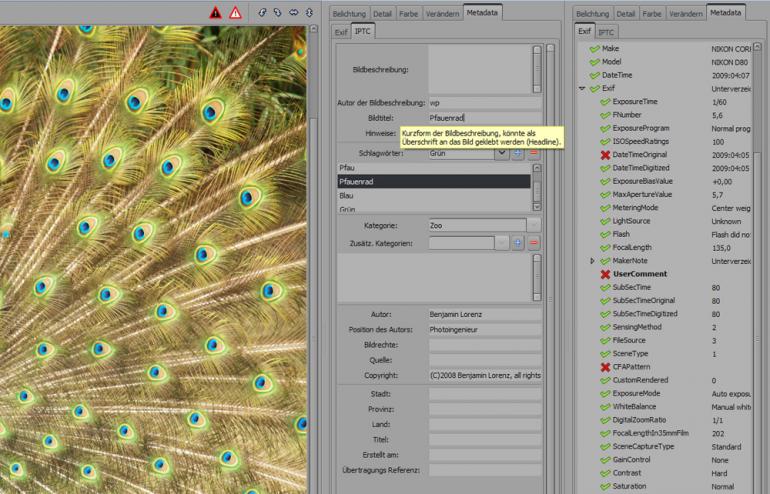Click Position des Autors field Photoingenieur
The height and width of the screenshot is (494, 770).
coord(485,329)
